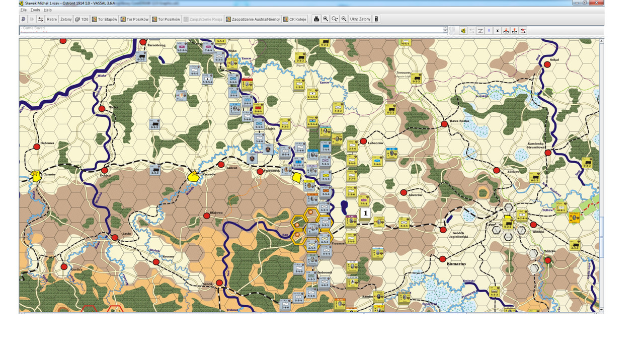Screen dimensions: 644x349
Task: Click the yellow train counter at Tomaszów
Action: pyautogui.click(x=416, y=79)
